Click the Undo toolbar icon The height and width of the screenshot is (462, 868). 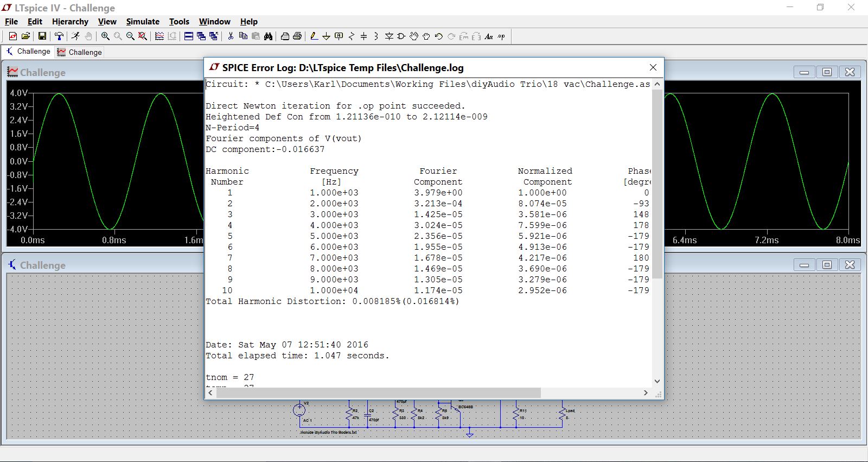pos(439,36)
